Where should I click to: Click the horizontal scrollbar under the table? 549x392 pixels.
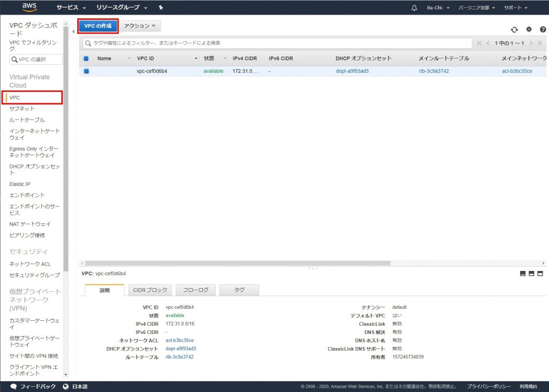pyautogui.click(x=238, y=263)
